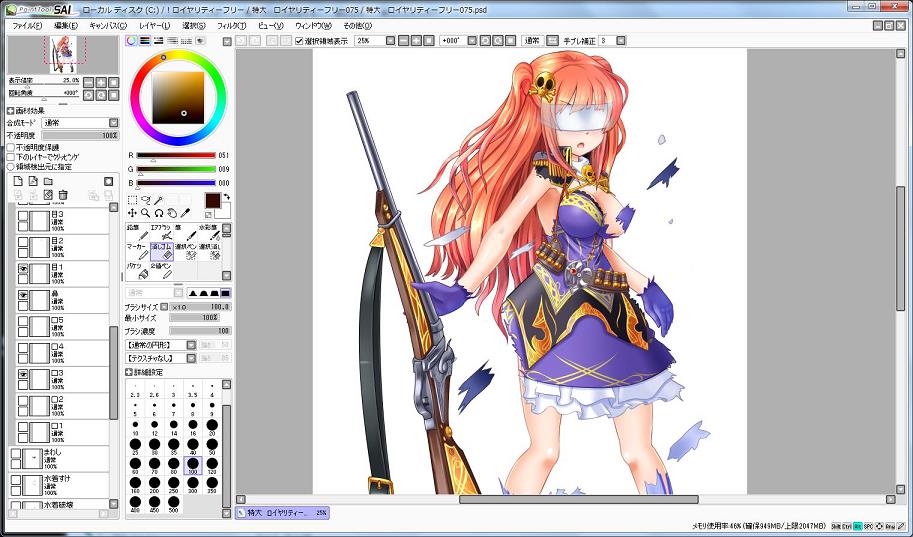Viewport: 913px width, 537px height.
Task: Click the eyedropper color picker tool
Action: coord(187,213)
